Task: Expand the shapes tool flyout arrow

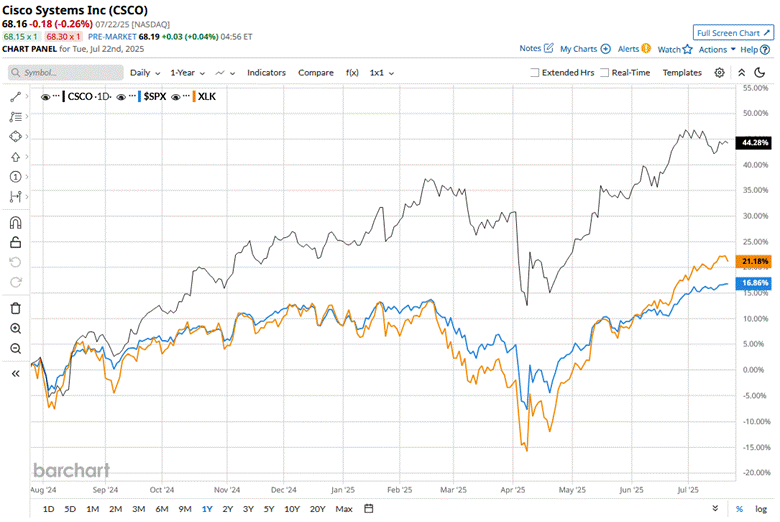Action: 27,136
